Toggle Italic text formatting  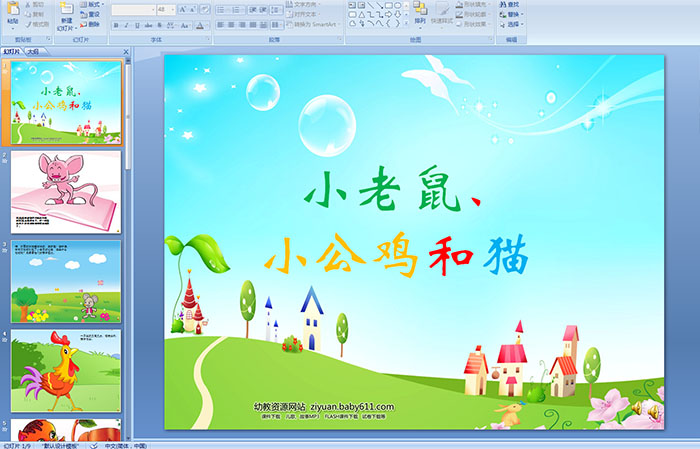coord(124,24)
